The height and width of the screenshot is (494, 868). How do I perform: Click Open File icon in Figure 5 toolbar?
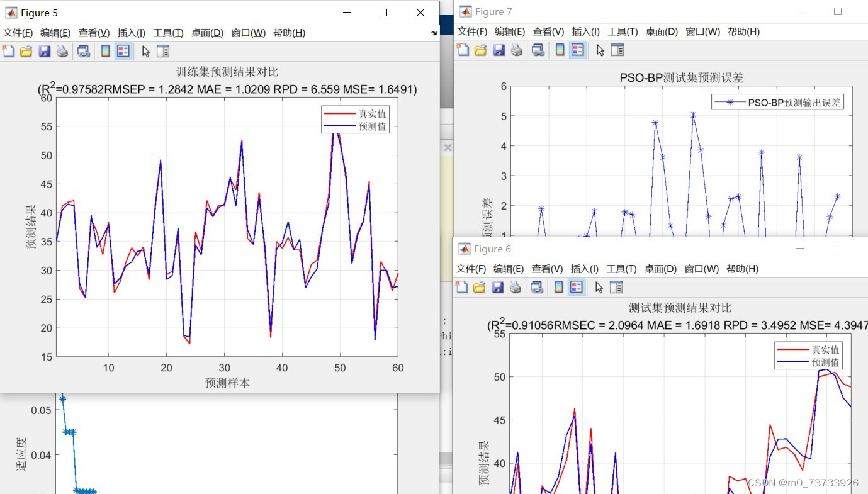pos(26,51)
